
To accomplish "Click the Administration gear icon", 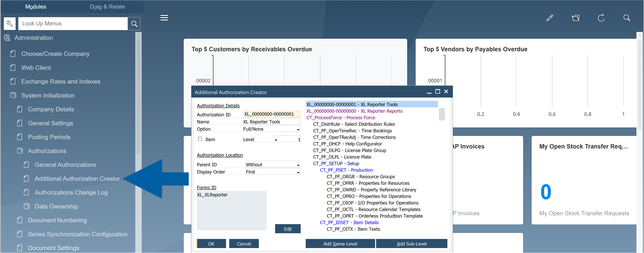I will (7, 38).
